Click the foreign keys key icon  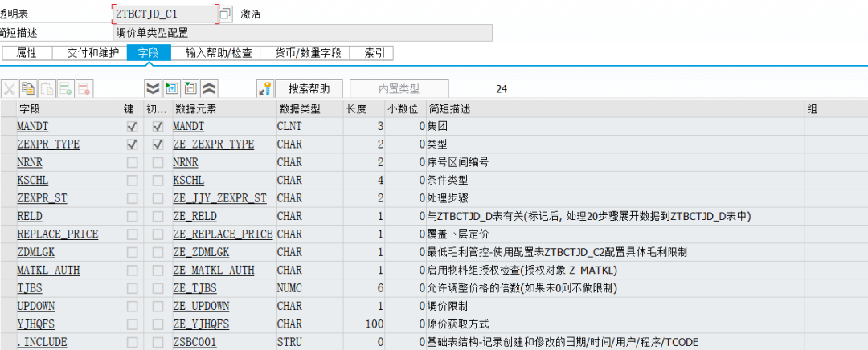(x=265, y=88)
